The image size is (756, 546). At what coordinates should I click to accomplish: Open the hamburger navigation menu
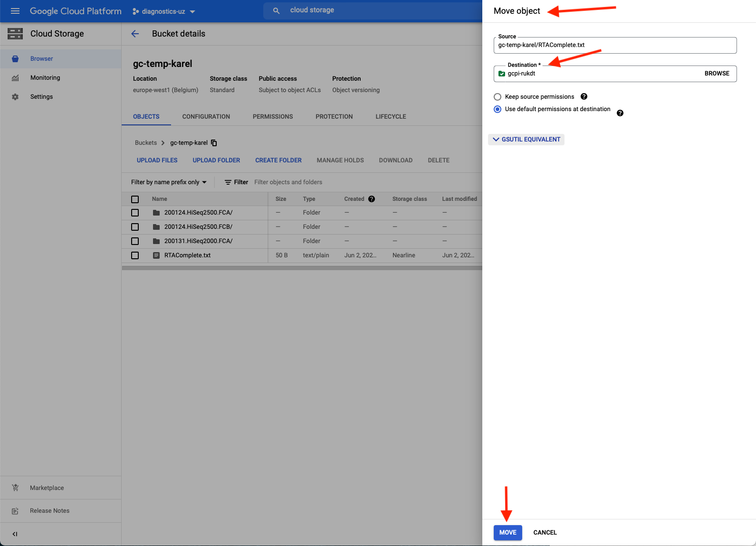pyautogui.click(x=15, y=11)
